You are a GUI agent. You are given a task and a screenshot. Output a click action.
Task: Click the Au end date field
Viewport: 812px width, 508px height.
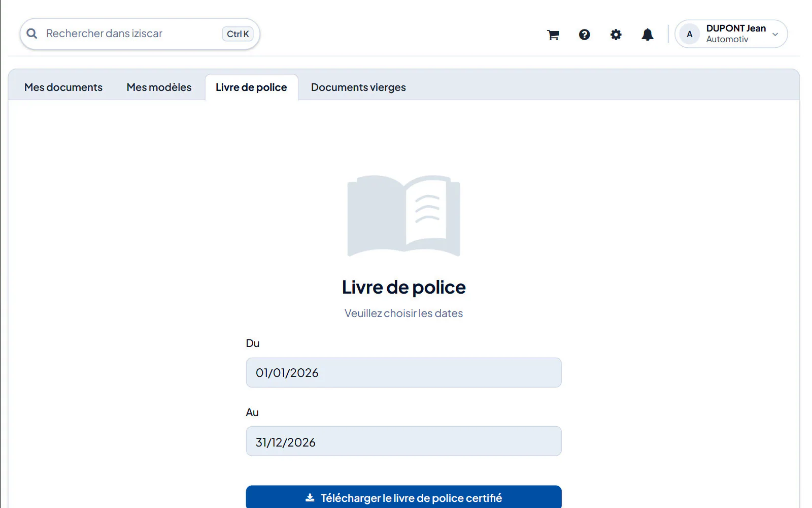(403, 441)
